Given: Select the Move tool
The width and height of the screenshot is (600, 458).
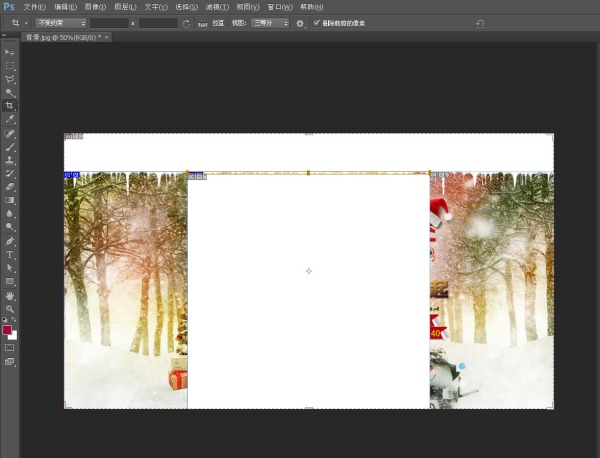Looking at the screenshot, I should pos(10,51).
